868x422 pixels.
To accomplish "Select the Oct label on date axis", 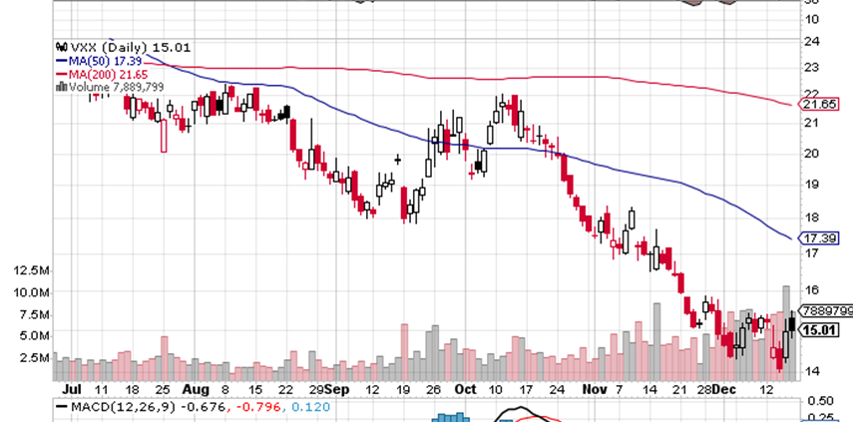I will [464, 388].
